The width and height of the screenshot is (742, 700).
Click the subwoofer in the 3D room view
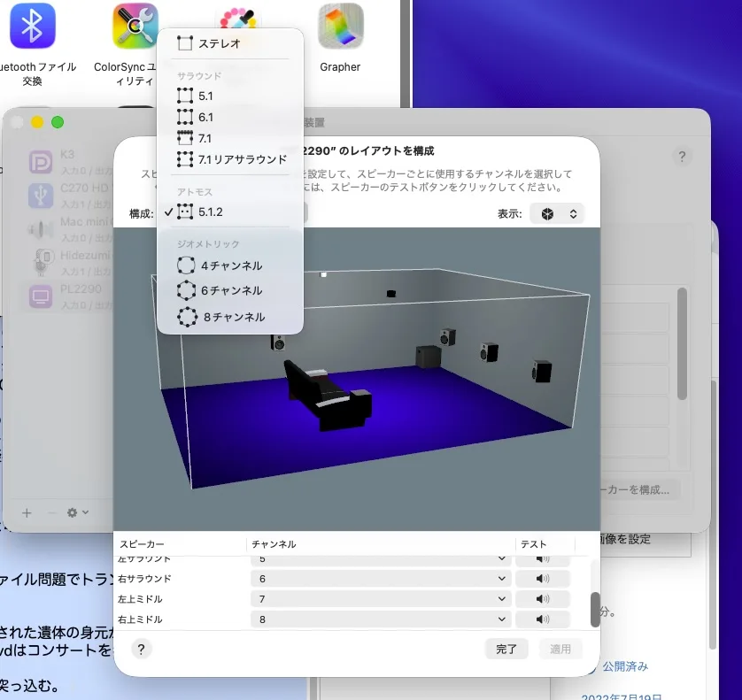click(x=429, y=357)
